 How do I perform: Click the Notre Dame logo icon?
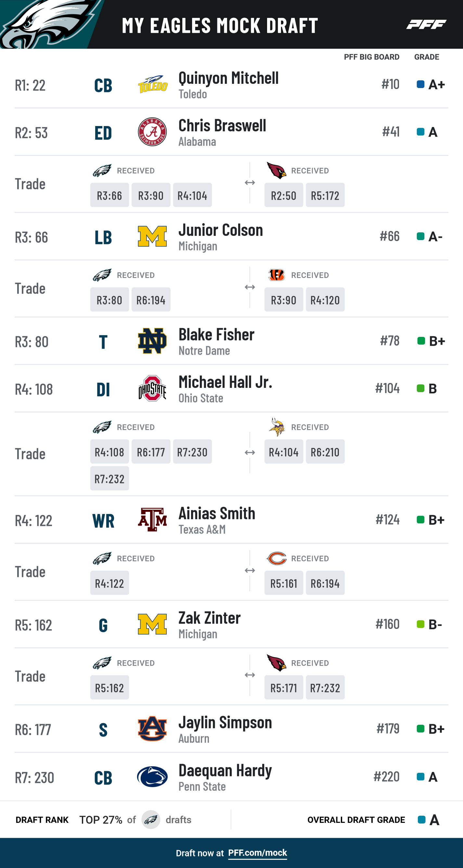pos(152,341)
